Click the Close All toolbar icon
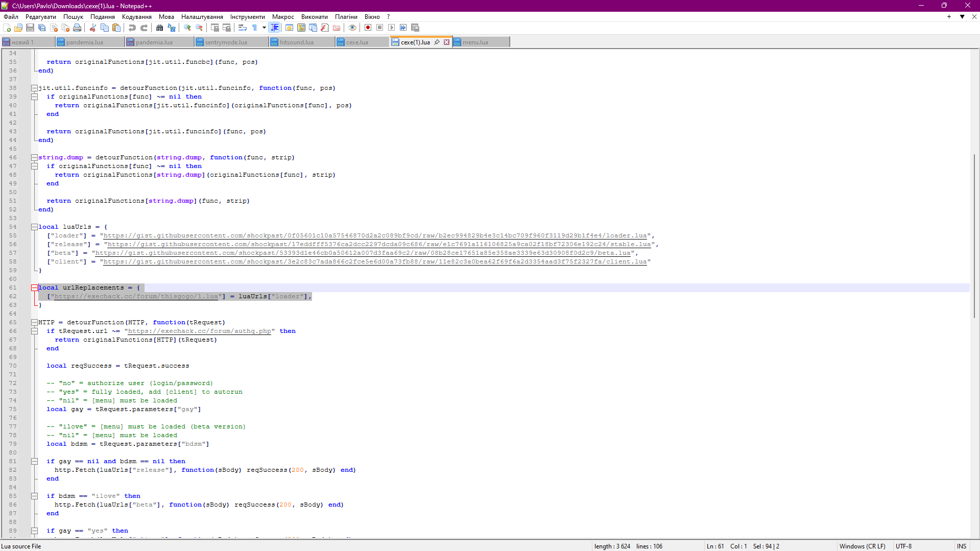980x551 pixels. pos(65,28)
